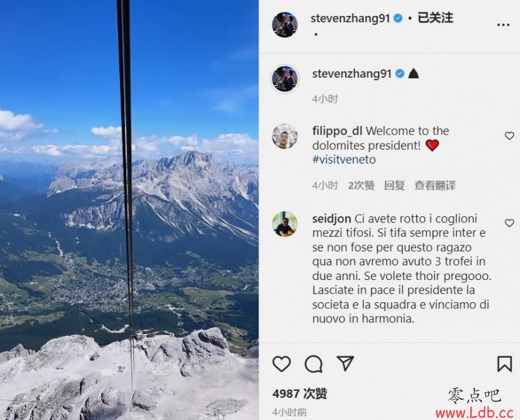Reply to filippo_dl with 回复

coord(395,185)
